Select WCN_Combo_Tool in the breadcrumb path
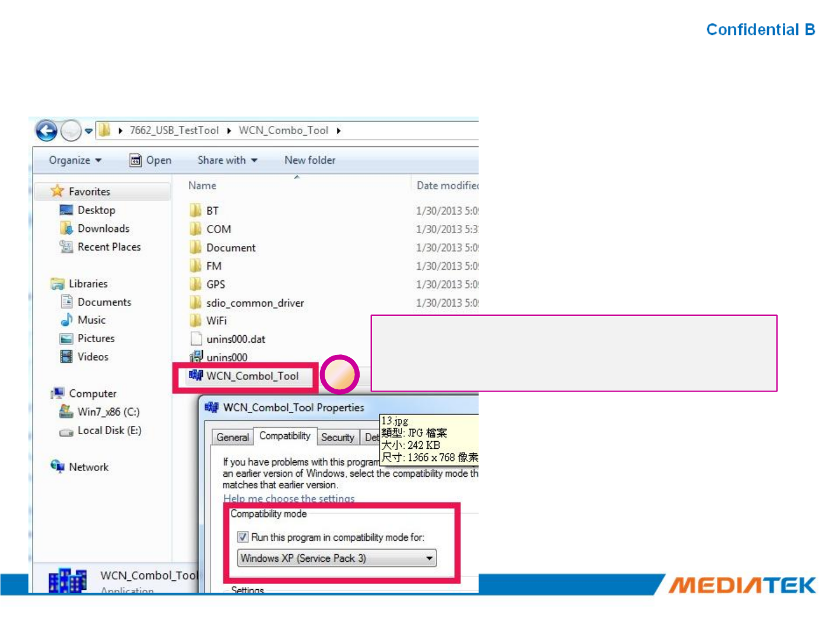The width and height of the screenshot is (840, 630). (x=283, y=131)
